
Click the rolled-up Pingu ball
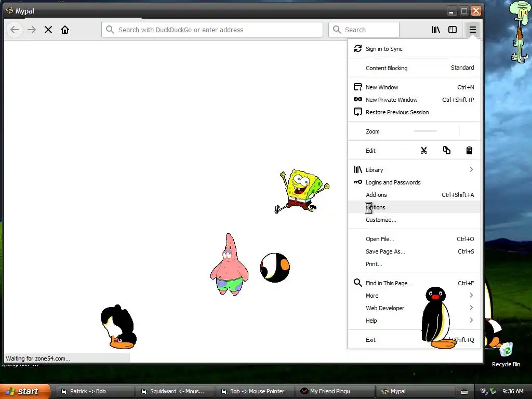point(275,268)
